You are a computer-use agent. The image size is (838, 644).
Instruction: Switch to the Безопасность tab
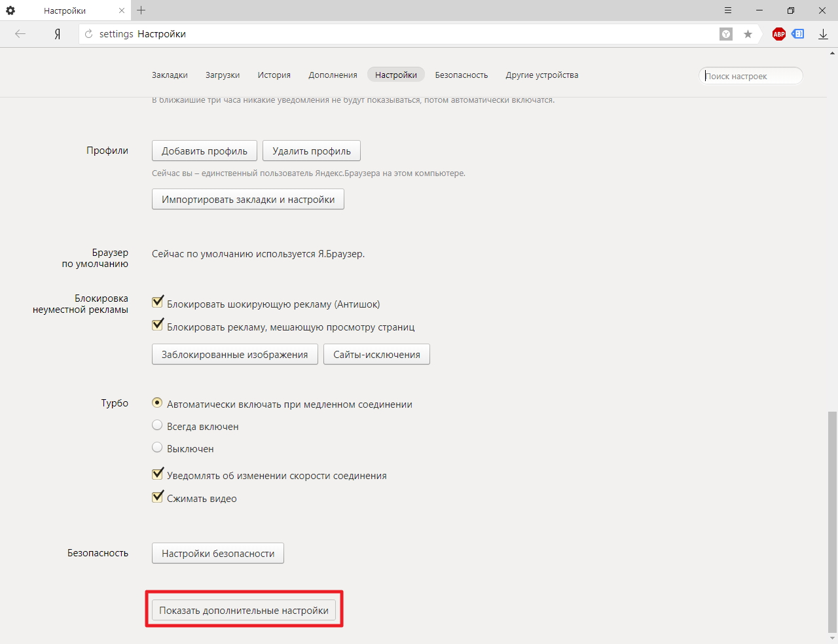[462, 75]
